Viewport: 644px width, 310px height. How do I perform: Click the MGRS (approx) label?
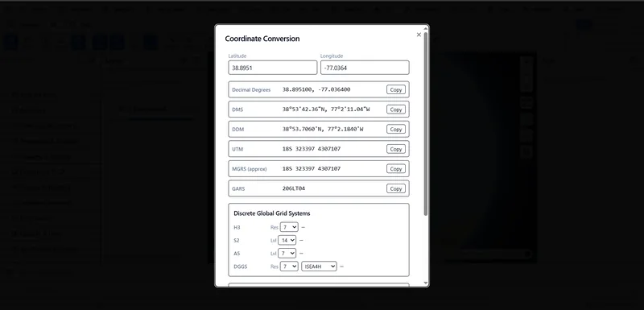click(x=250, y=169)
